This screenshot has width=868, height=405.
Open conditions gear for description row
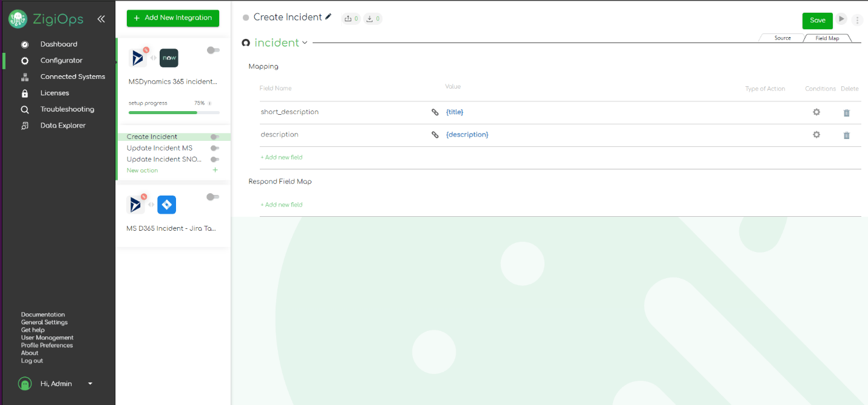point(816,135)
